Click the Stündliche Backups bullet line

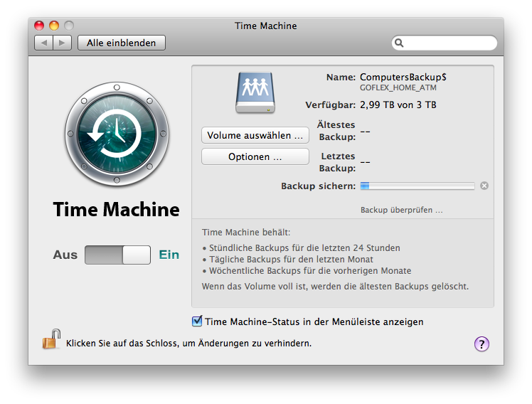pos(302,248)
